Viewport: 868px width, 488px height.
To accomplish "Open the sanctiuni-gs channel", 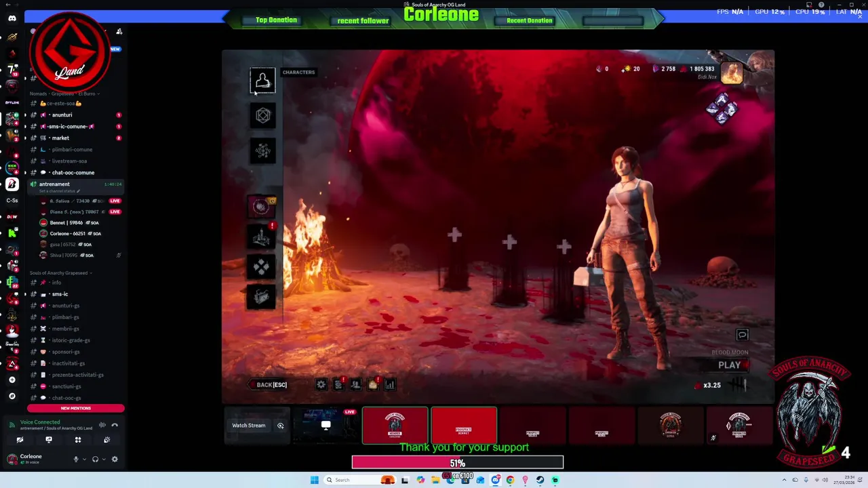I will pos(75,386).
